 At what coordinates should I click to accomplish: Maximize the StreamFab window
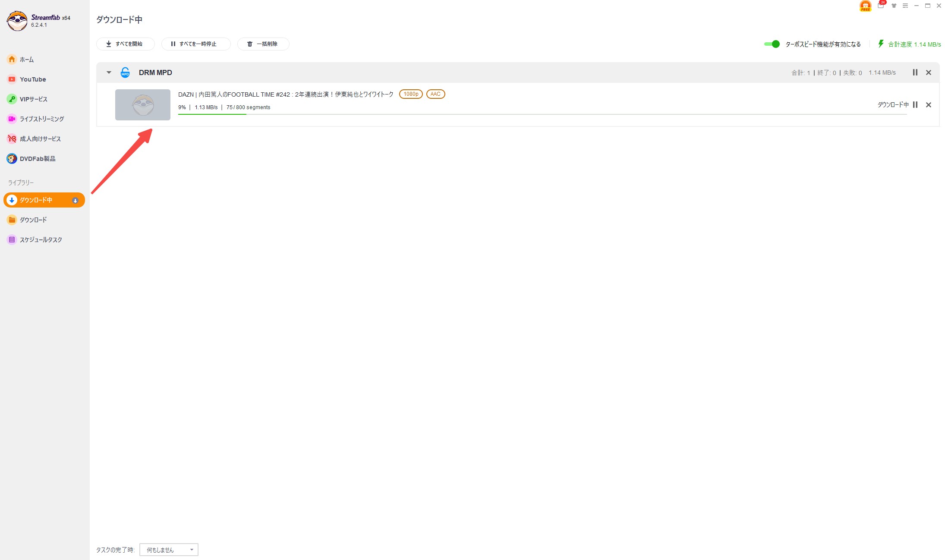pyautogui.click(x=927, y=6)
